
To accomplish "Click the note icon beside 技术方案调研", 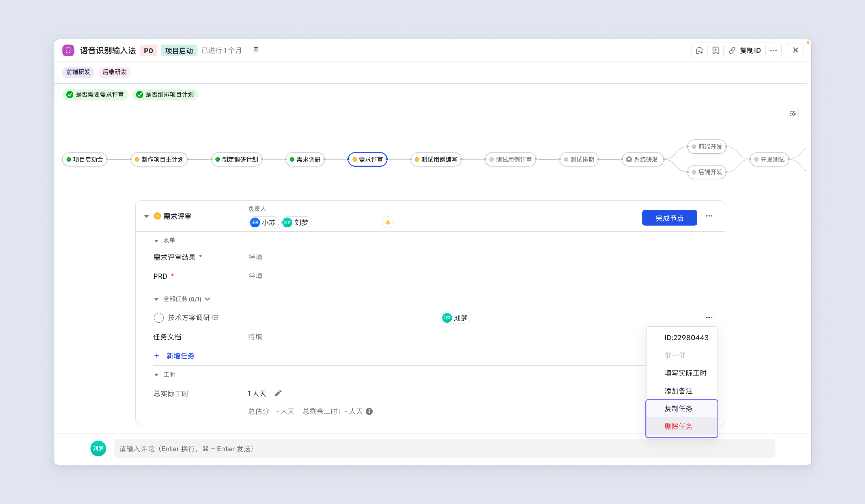I will tap(215, 317).
